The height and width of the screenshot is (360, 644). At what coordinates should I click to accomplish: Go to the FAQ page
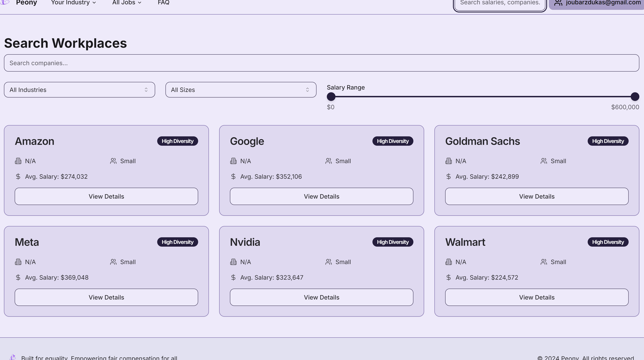(x=163, y=3)
